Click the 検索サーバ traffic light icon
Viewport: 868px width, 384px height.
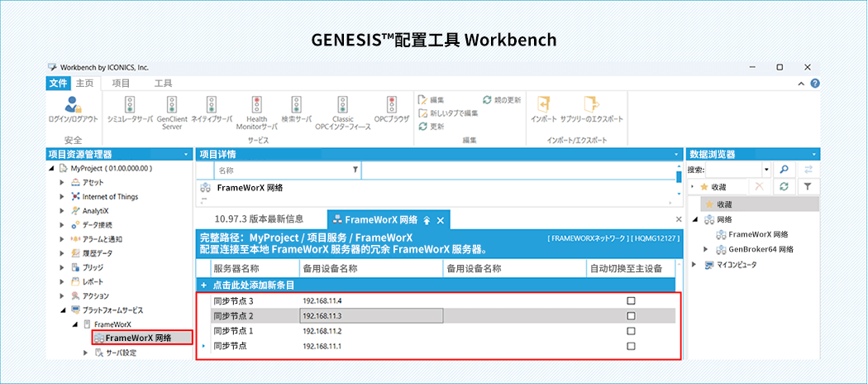(296, 104)
